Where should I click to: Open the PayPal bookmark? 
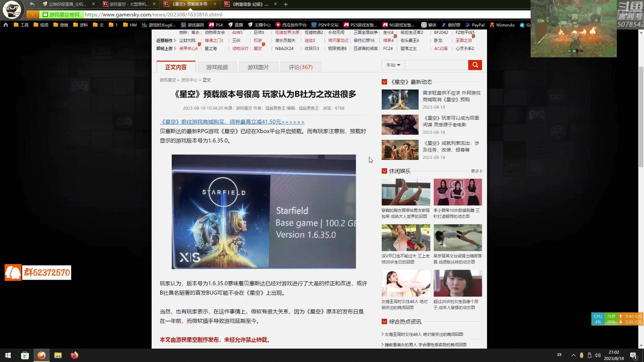pyautogui.click(x=475, y=25)
